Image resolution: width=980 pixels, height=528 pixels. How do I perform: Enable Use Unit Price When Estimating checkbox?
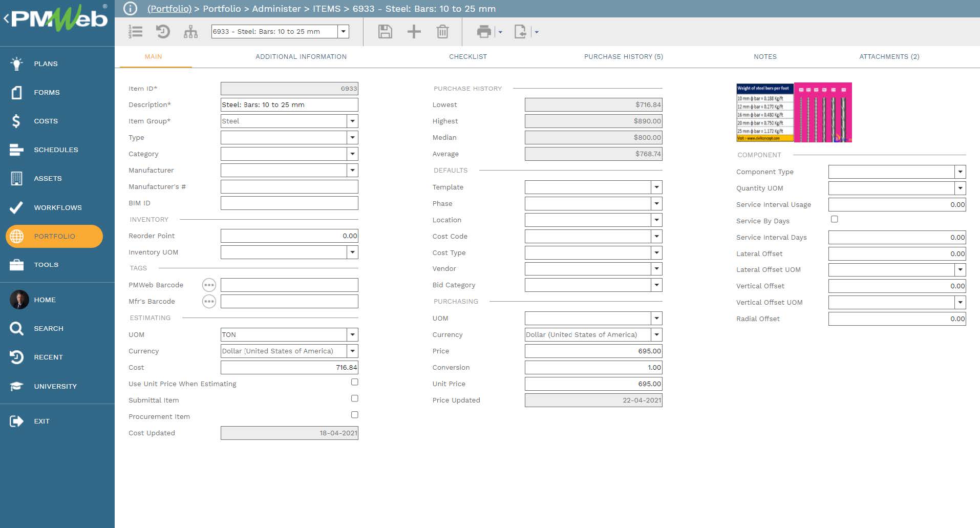(354, 382)
